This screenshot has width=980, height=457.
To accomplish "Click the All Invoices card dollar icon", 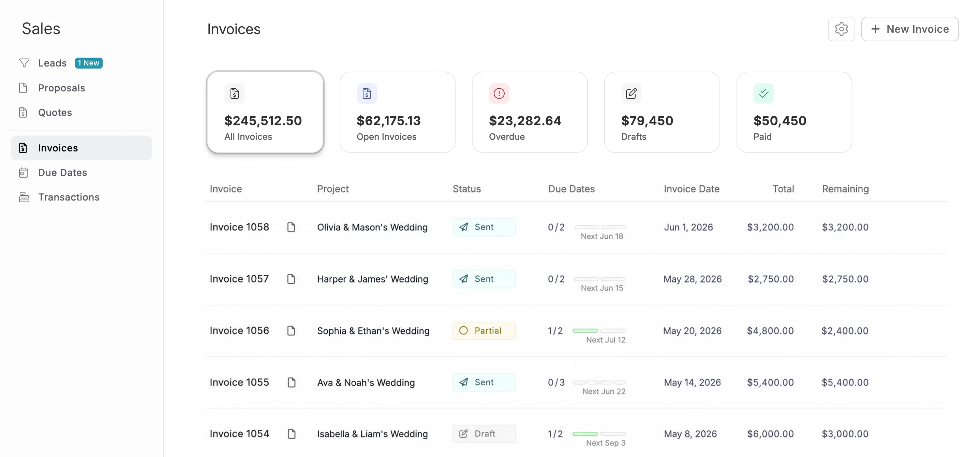I will [234, 93].
